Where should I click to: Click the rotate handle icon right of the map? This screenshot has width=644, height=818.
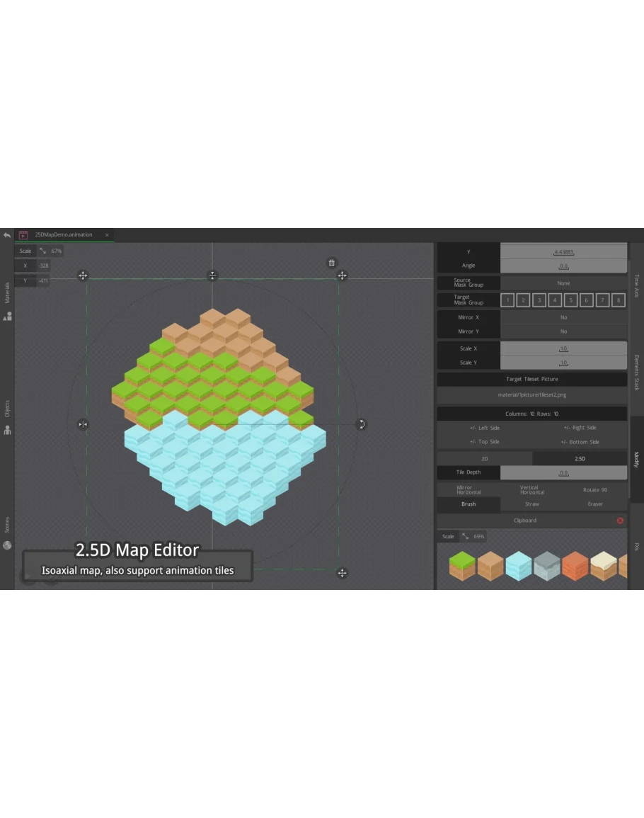[361, 424]
